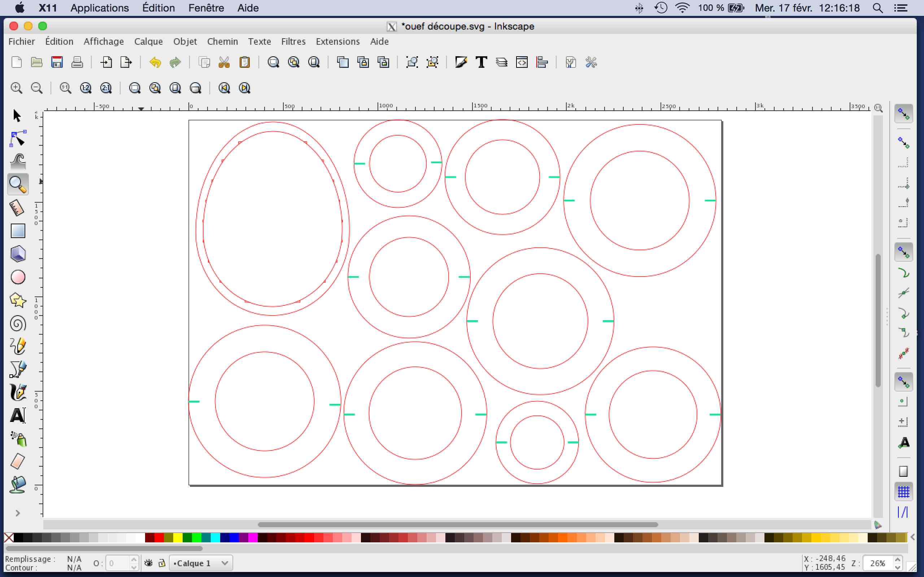The width and height of the screenshot is (924, 577).
Task: Toggle snapping to the grid
Action: pyautogui.click(x=903, y=492)
